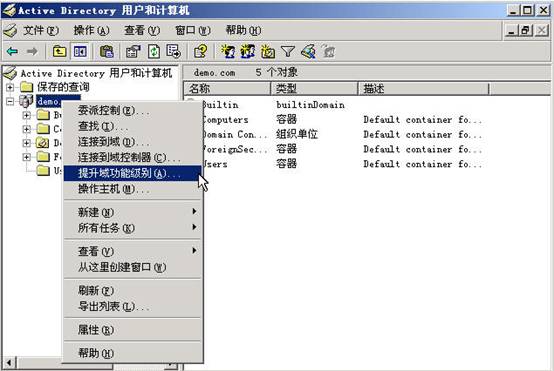Image resolution: width=554 pixels, height=371 pixels.
Task: Click the 保存的查询 folder icon
Action: (26, 87)
